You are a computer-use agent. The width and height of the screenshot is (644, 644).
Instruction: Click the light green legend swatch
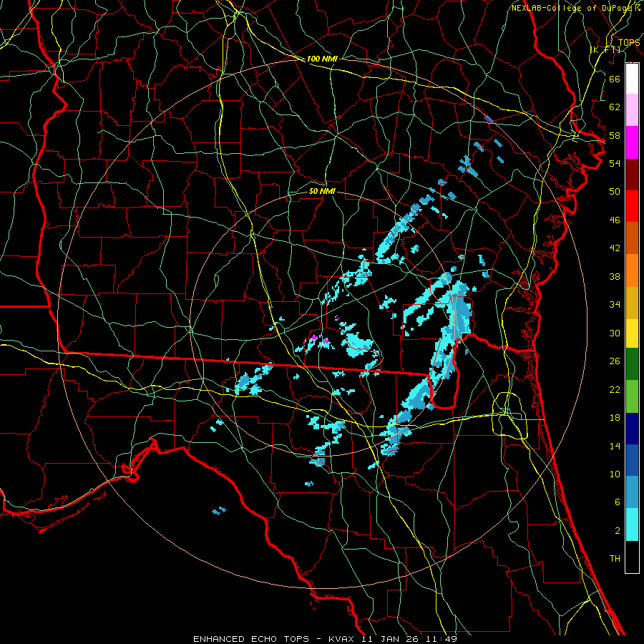coord(632,396)
